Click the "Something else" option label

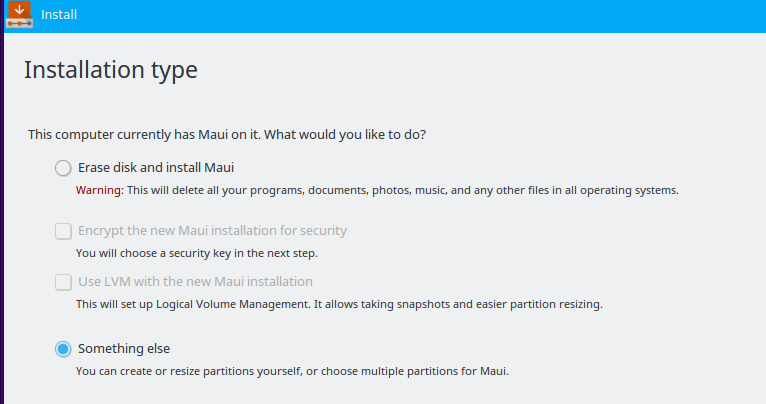click(x=123, y=349)
